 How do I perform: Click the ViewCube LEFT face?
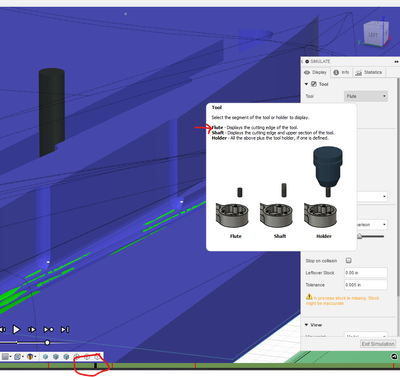[373, 35]
